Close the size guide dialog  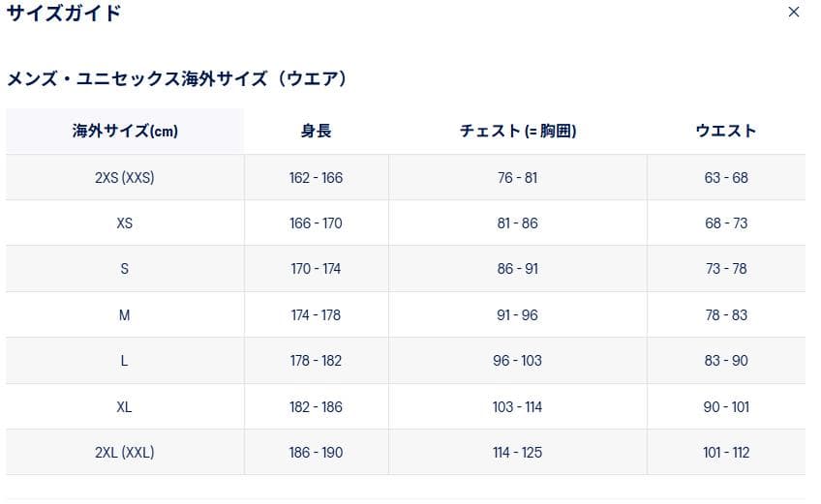tap(794, 13)
